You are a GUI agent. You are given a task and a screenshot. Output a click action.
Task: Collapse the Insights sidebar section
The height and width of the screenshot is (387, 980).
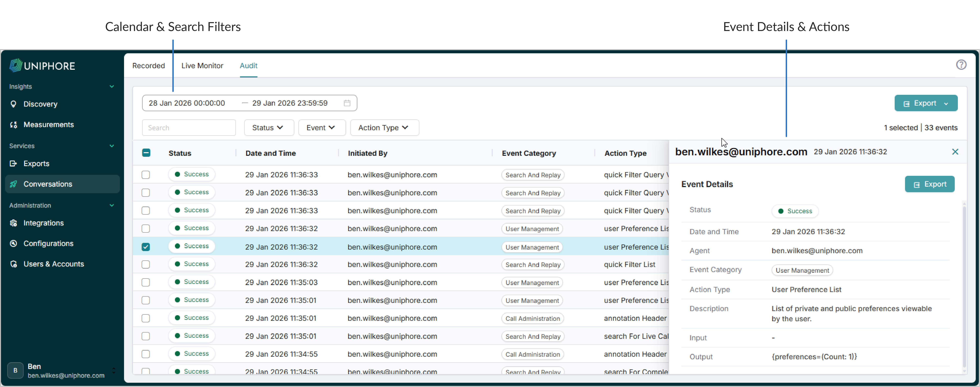point(112,87)
